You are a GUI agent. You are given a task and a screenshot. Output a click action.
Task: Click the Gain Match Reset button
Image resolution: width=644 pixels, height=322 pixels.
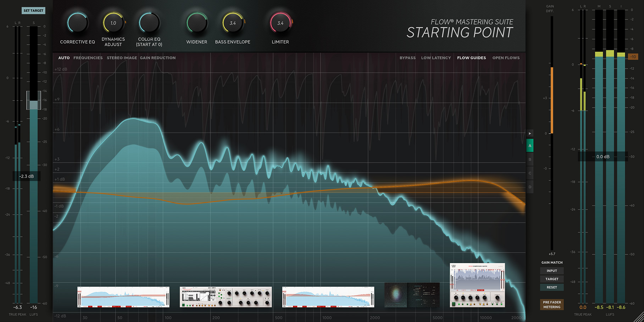tap(552, 287)
